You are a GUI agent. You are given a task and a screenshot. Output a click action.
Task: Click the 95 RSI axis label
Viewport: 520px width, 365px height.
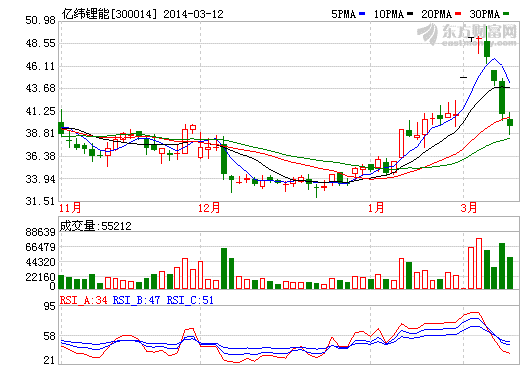[50, 306]
